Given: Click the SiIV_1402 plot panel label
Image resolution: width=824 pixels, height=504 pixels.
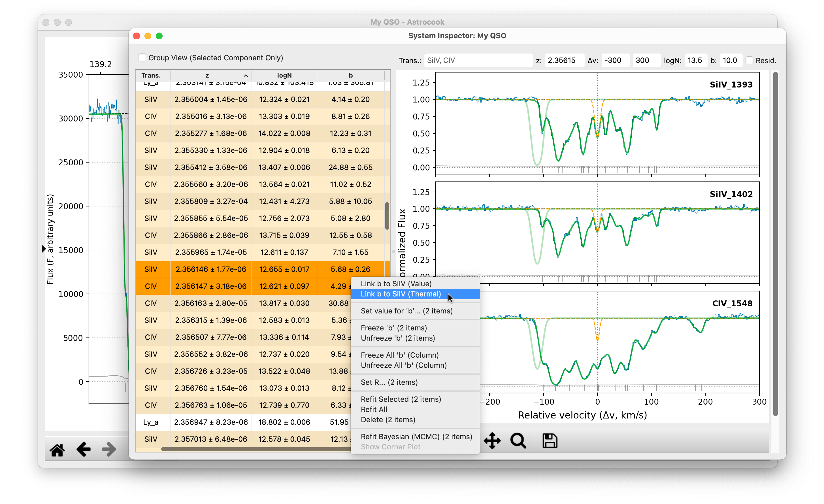Looking at the screenshot, I should point(731,194).
